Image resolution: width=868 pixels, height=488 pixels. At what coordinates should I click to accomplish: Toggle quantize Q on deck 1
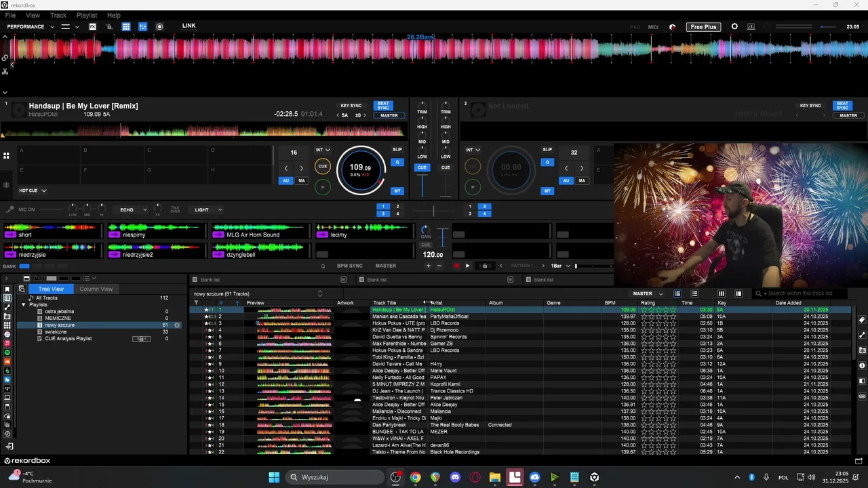[397, 162]
